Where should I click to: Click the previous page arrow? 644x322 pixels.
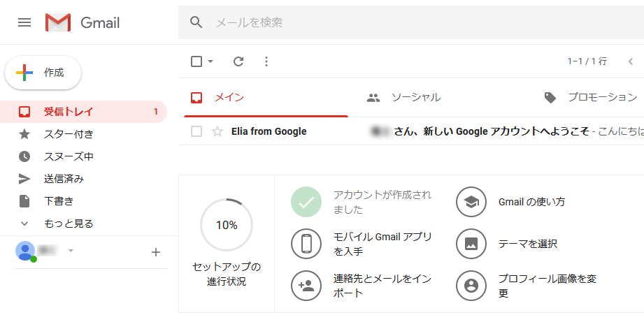(x=631, y=61)
